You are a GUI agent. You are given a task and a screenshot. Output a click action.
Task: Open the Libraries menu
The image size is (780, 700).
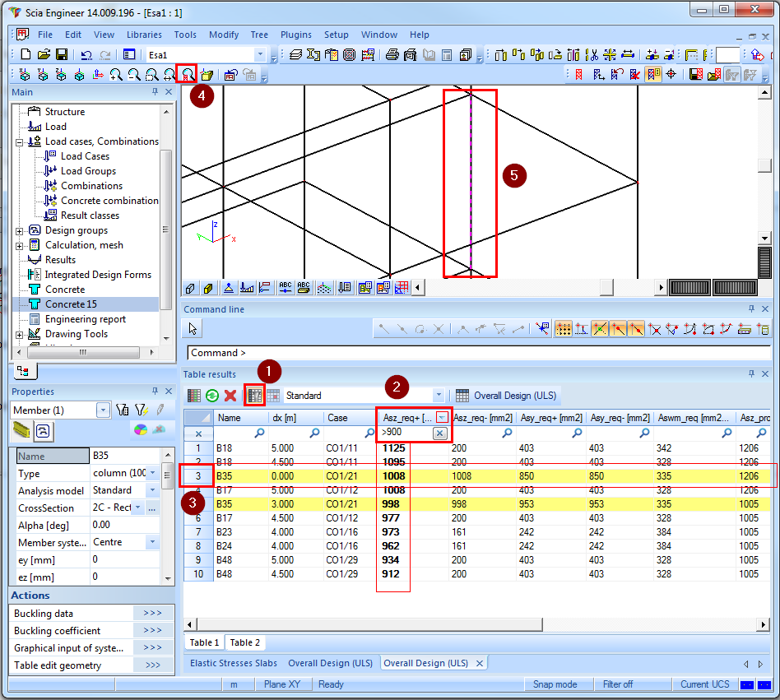pyautogui.click(x=144, y=35)
